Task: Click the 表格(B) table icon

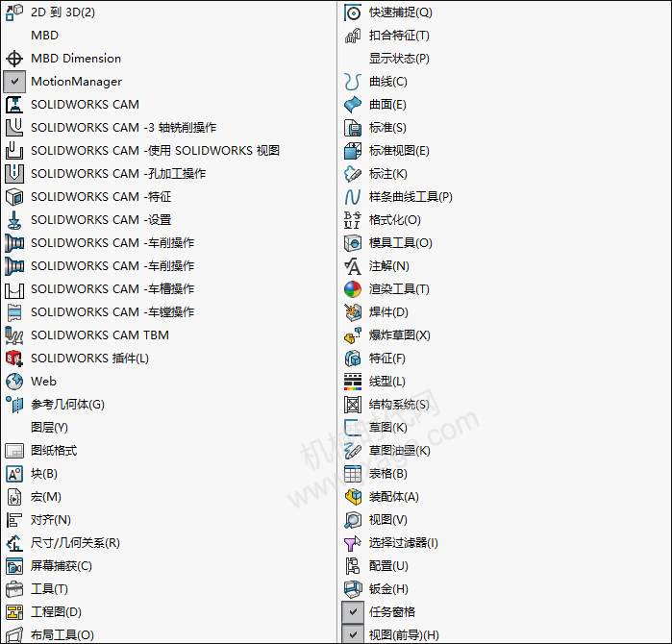Action: point(353,474)
